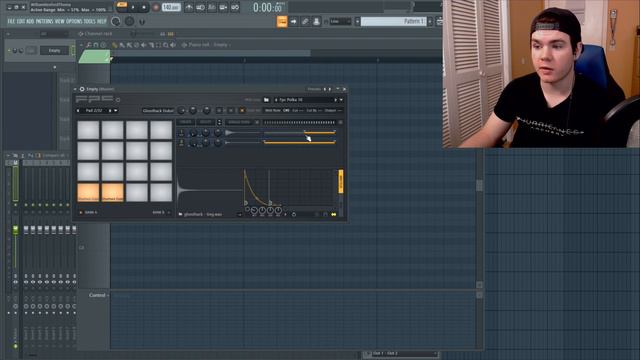Screen dimensions: 640x360
Task: Click the Spread Even button
Action: [239, 122]
